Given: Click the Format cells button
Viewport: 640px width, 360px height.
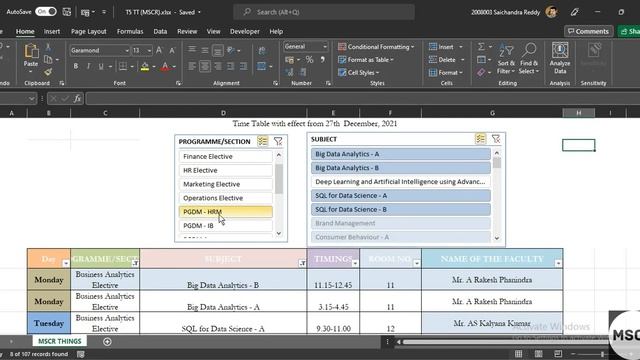Looking at the screenshot, I should (x=446, y=73).
